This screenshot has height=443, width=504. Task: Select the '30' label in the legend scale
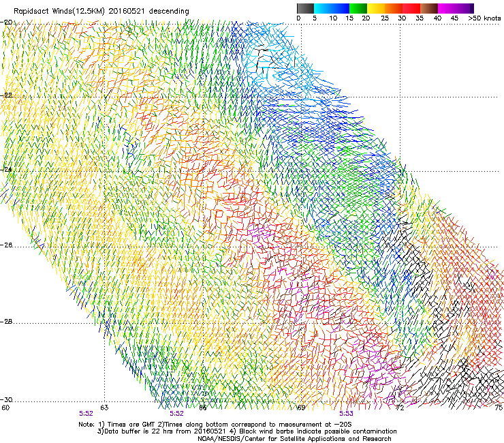tap(402, 18)
